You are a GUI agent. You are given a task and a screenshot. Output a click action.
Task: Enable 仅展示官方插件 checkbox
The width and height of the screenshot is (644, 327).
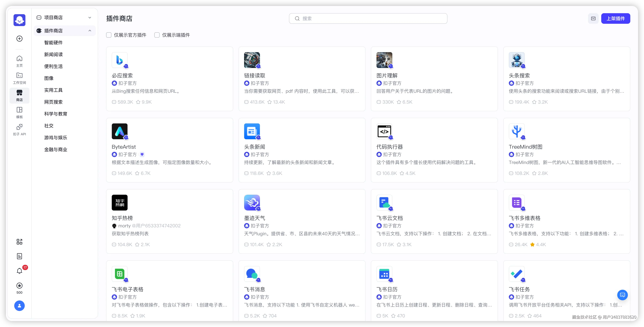pyautogui.click(x=109, y=35)
